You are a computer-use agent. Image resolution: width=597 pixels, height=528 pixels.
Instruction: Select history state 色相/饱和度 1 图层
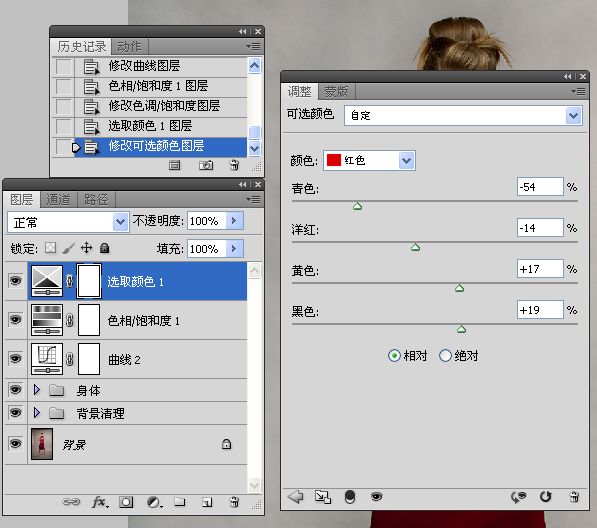click(x=149, y=86)
